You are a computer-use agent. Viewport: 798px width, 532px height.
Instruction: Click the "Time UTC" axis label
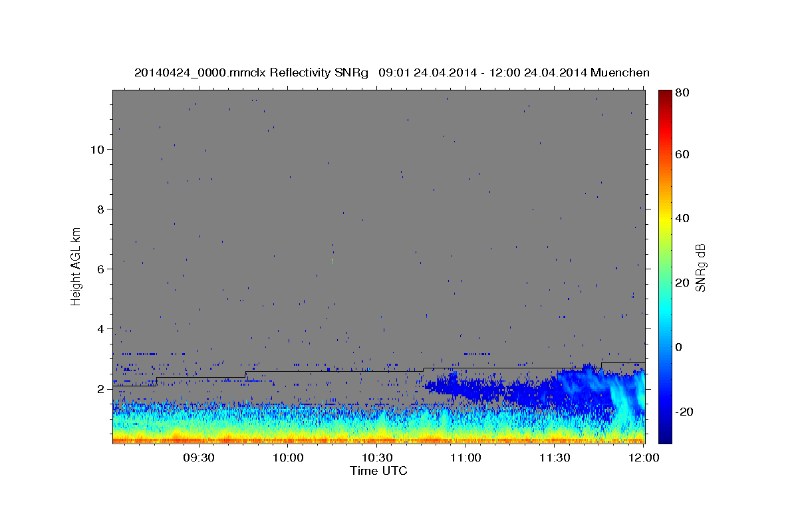coord(378,471)
